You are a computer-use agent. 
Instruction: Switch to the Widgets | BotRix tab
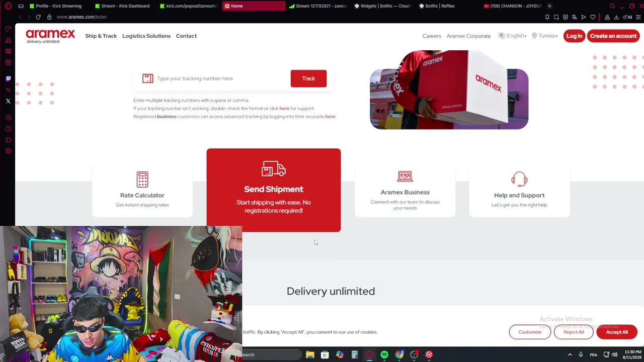[383, 6]
